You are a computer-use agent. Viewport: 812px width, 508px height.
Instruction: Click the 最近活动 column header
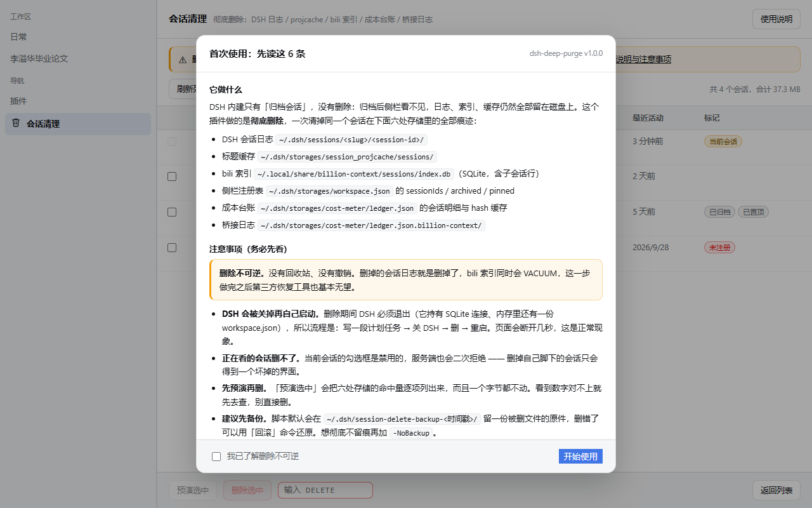pos(648,118)
